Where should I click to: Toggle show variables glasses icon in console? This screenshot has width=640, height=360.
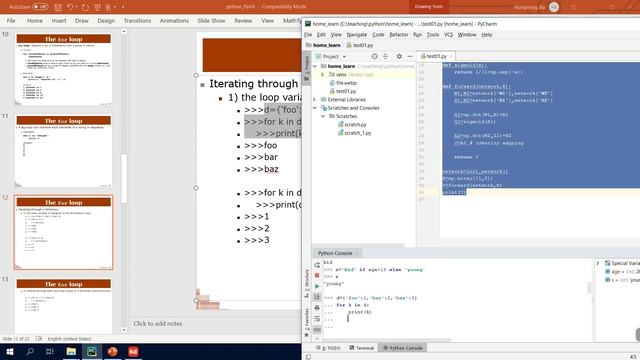coord(317,329)
